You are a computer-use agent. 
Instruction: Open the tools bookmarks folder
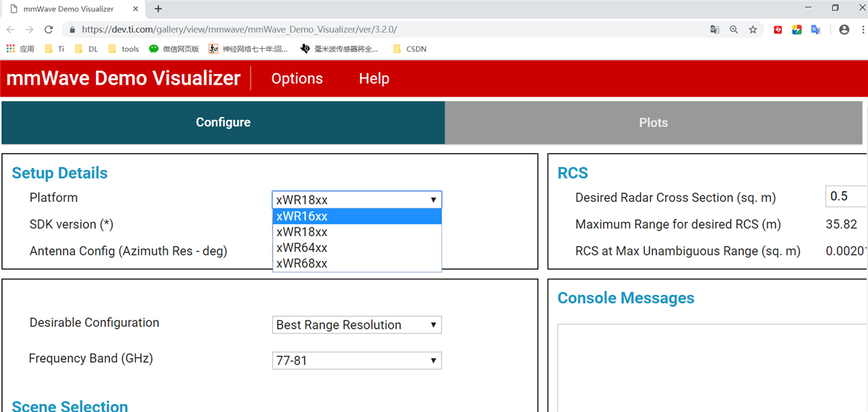point(123,49)
